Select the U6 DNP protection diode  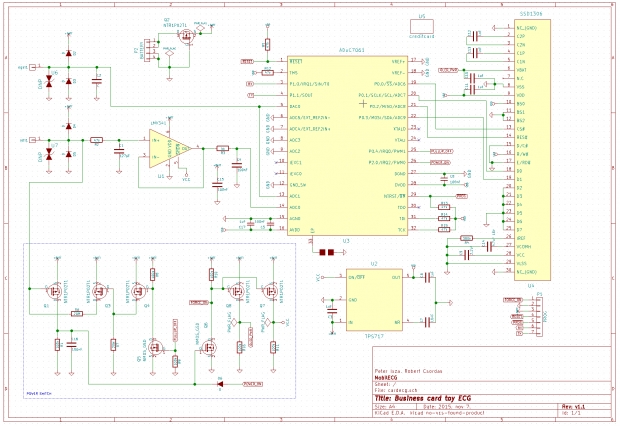[x=49, y=81]
